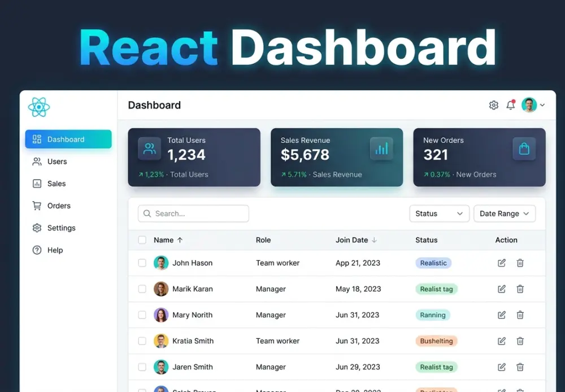Click the date Jun 29, 2023

(x=358, y=367)
